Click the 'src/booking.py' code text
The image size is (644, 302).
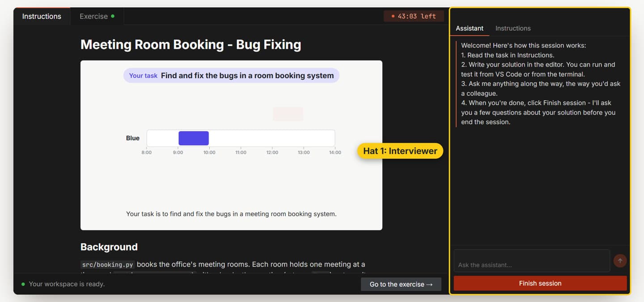108,264
